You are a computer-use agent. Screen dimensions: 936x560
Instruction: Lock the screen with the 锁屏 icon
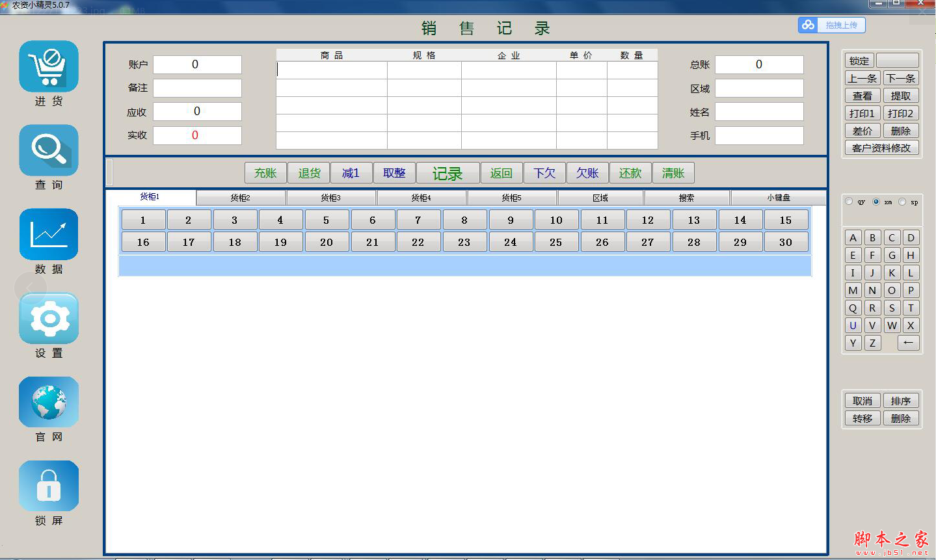[48, 485]
